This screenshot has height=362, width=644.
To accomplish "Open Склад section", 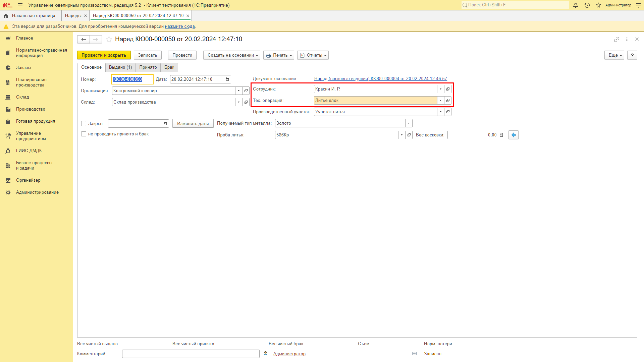I will click(22, 97).
